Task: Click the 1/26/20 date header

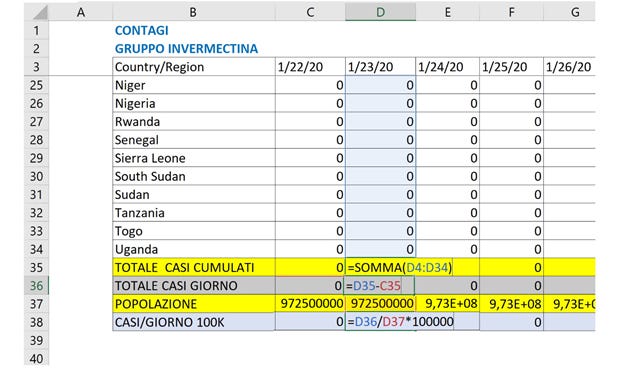Action: (x=569, y=67)
